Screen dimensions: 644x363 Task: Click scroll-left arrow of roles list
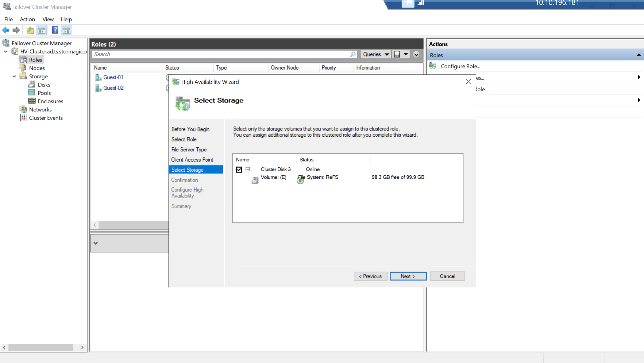95,225
